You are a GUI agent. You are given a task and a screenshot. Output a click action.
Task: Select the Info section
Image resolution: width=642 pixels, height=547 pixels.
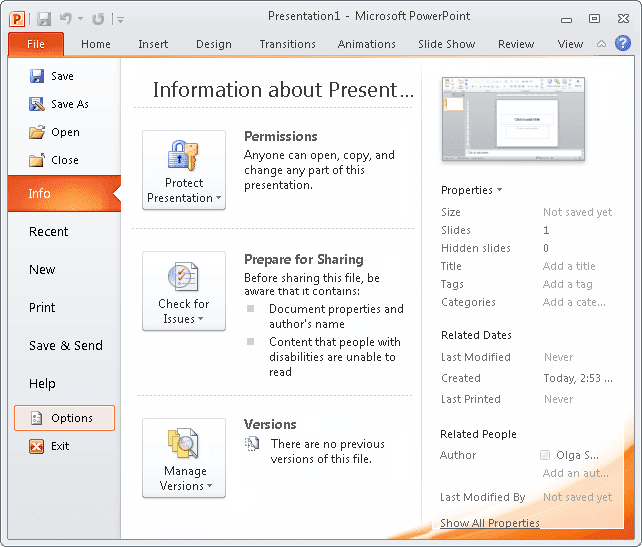coord(64,194)
